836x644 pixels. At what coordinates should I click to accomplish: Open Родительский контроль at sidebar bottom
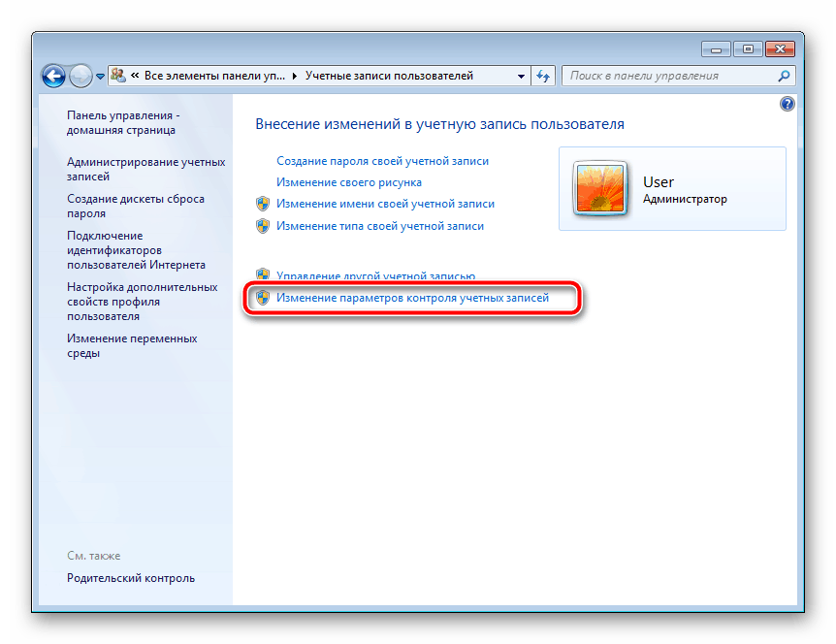[131, 578]
